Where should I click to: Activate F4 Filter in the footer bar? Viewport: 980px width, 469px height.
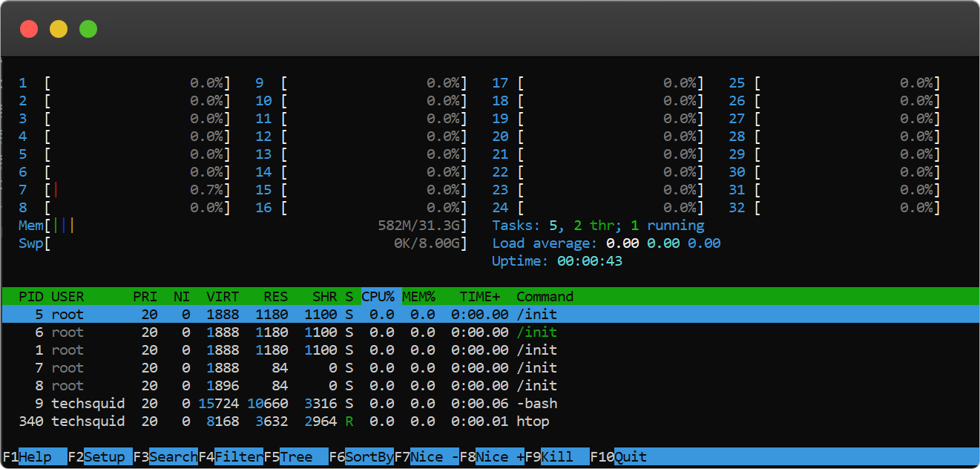tap(231, 457)
